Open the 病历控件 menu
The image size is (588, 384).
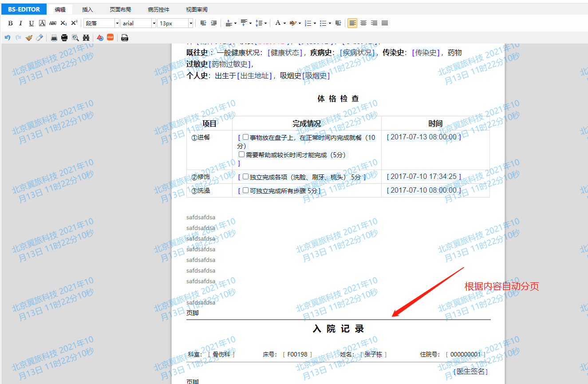(x=158, y=9)
